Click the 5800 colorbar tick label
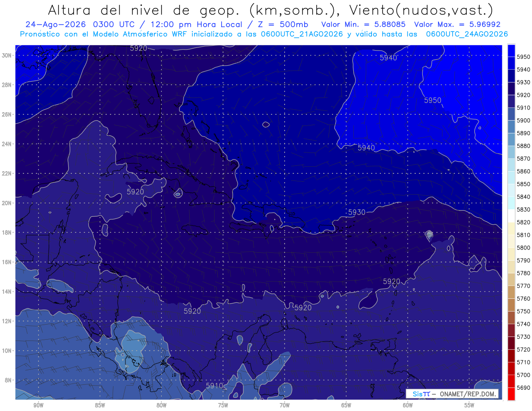Screen dimensions: 532x411 [524, 248]
